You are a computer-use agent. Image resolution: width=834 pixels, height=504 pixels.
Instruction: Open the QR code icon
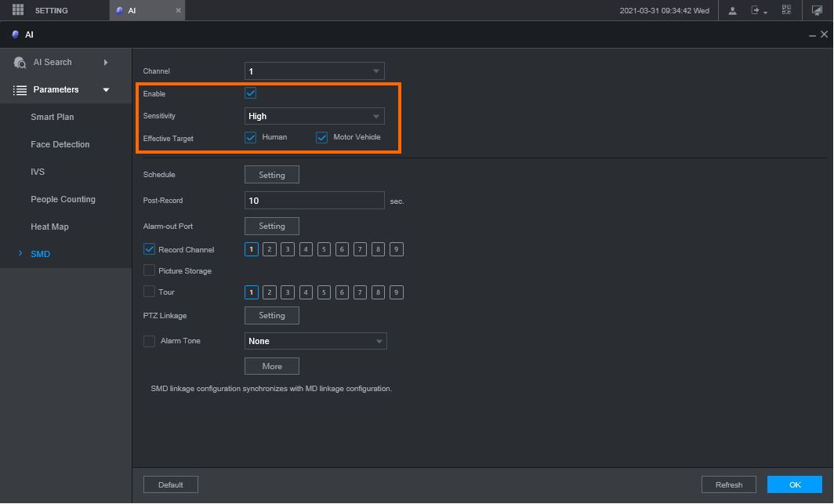click(x=786, y=11)
